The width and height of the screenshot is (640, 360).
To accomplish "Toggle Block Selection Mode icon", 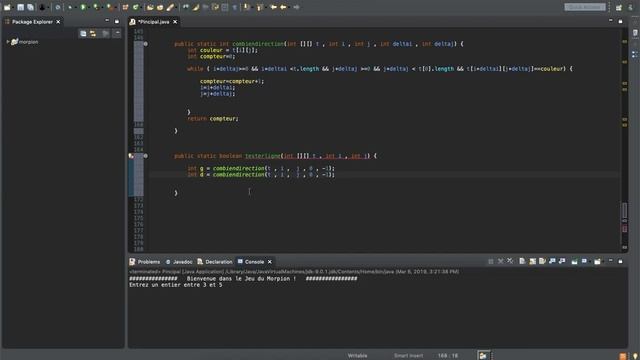I will click(x=224, y=7).
